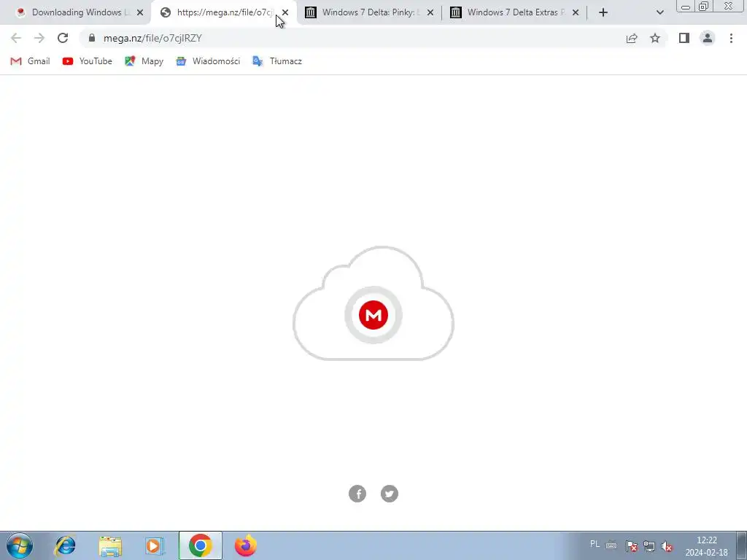Open Windows Explorer from the taskbar
747x560 pixels.
pos(110,545)
